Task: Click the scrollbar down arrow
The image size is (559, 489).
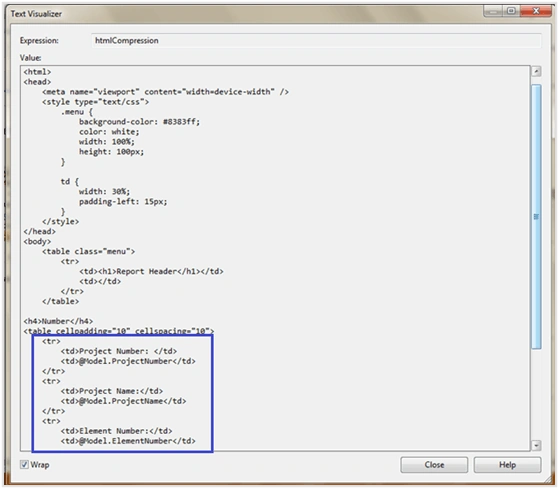Action: [536, 445]
